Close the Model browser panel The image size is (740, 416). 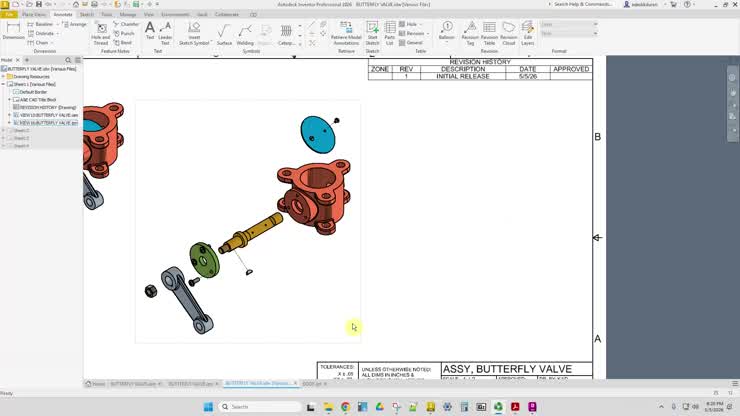click(x=18, y=60)
